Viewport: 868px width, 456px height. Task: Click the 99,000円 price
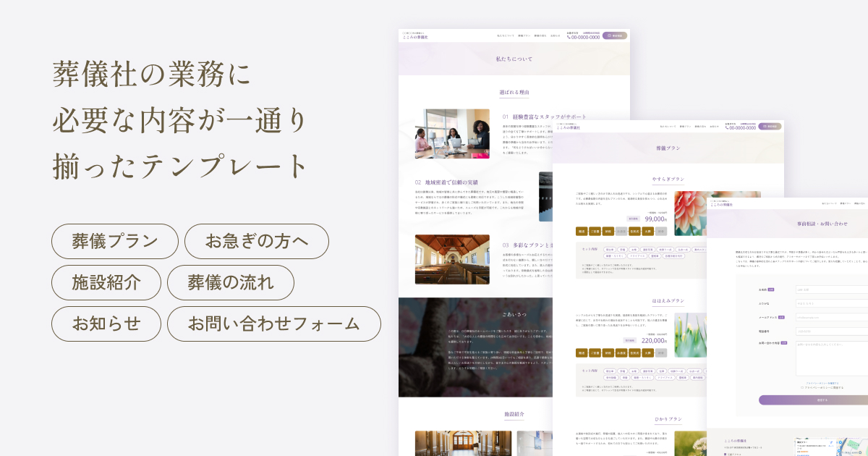(655, 219)
